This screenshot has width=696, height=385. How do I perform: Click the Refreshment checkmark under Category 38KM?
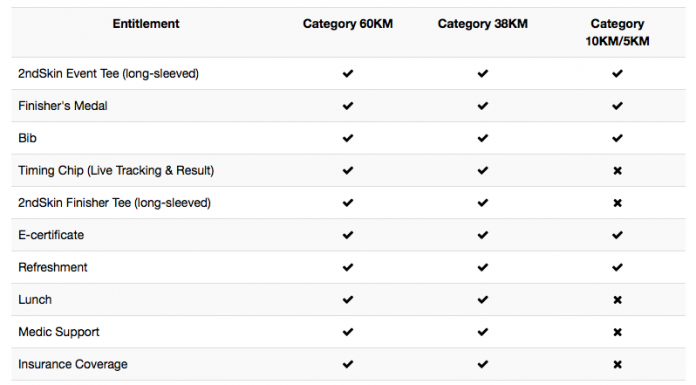[x=482, y=267]
